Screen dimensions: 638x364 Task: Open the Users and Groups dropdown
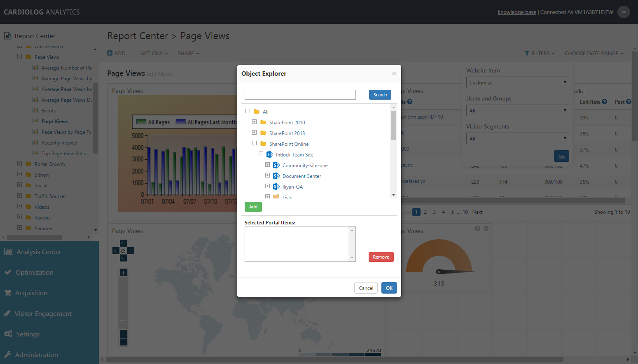point(517,110)
